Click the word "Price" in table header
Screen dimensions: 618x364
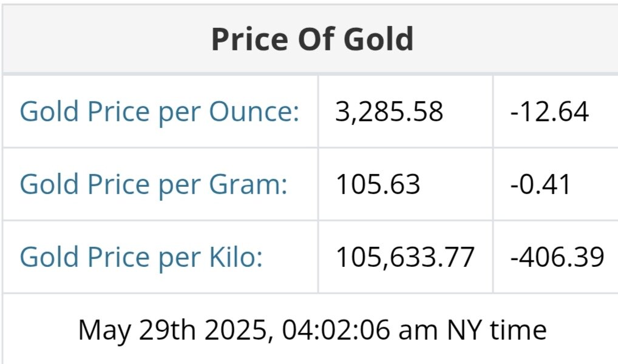click(x=249, y=39)
